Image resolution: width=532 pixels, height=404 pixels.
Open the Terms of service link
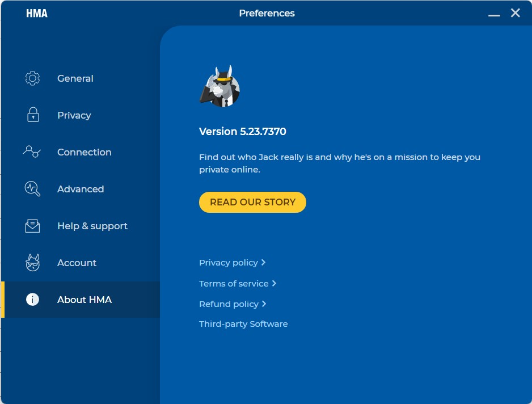(234, 284)
